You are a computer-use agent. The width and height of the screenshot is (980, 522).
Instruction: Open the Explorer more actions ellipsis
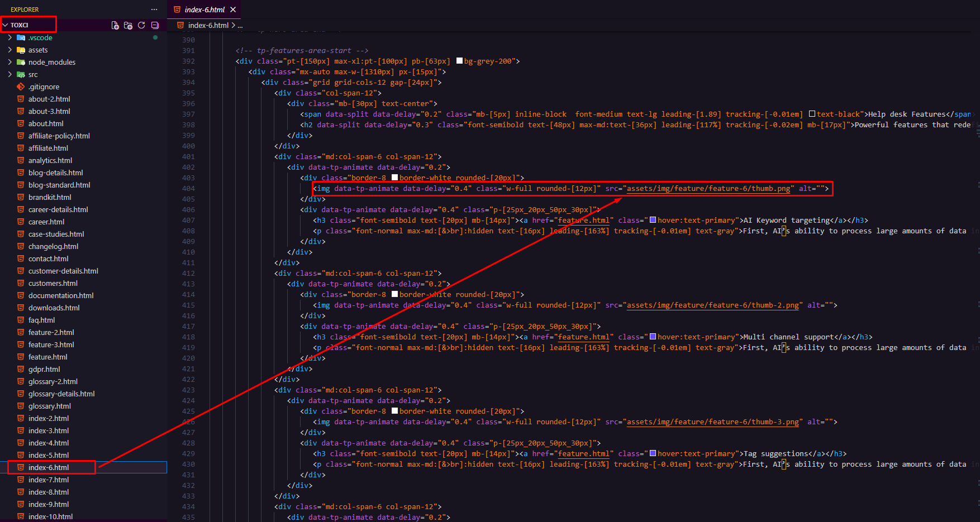[x=154, y=9]
